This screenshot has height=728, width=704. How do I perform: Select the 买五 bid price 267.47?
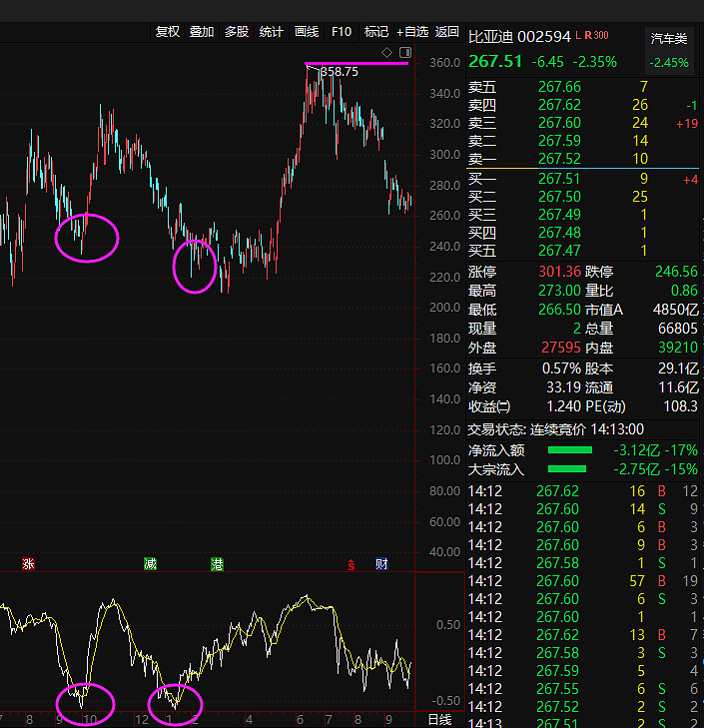point(559,251)
